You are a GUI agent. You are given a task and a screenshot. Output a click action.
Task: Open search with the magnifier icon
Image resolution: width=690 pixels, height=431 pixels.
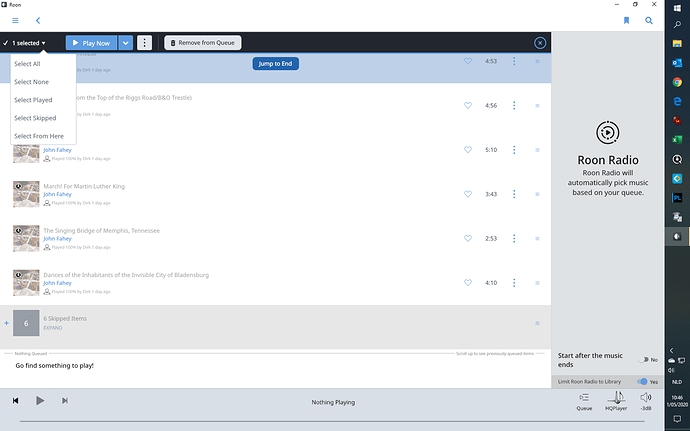point(649,21)
